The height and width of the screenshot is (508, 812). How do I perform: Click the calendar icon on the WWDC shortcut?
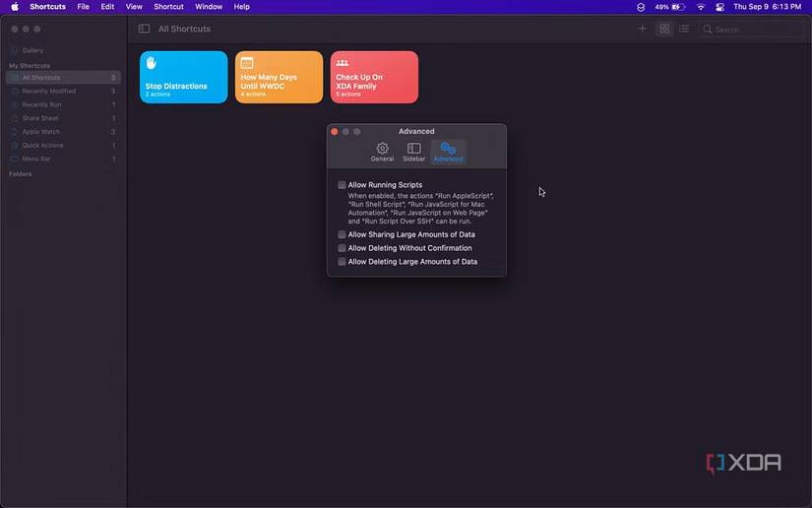pos(247,63)
